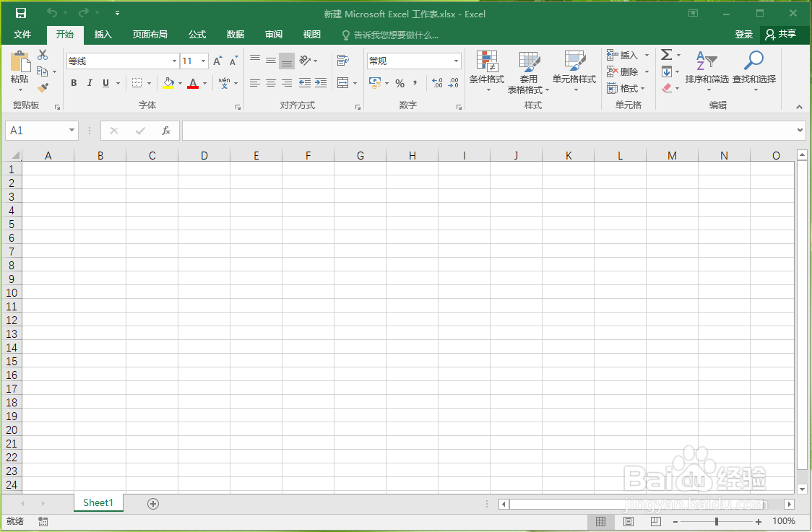Select the Sheet1 tab
This screenshot has width=812, height=532.
tap(98, 502)
